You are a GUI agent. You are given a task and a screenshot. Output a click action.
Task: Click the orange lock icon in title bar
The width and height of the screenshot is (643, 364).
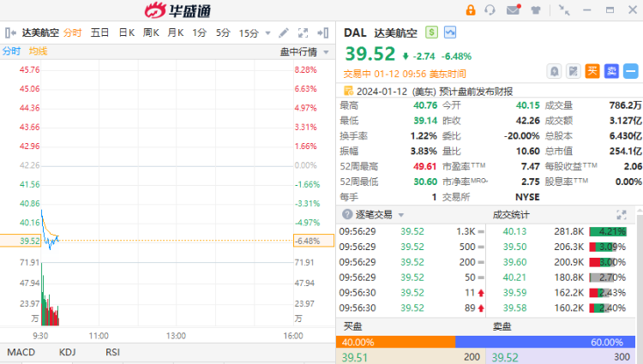click(x=470, y=10)
